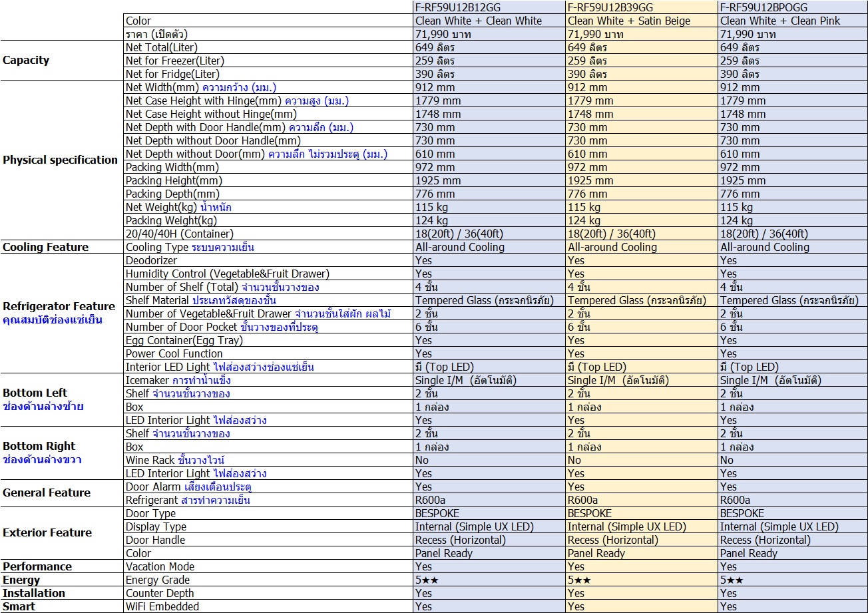Screen dimensions: 868x613
Task: Select the Smart section label
Action: click(19, 606)
